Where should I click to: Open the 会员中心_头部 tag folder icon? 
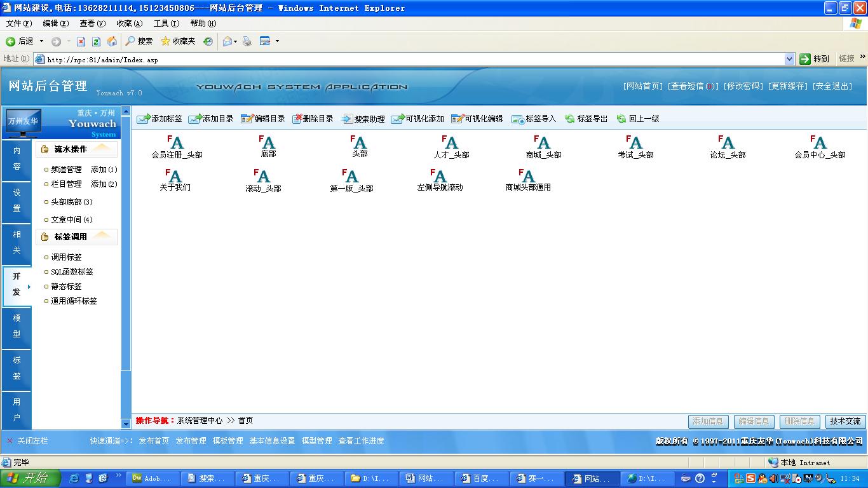[818, 142]
